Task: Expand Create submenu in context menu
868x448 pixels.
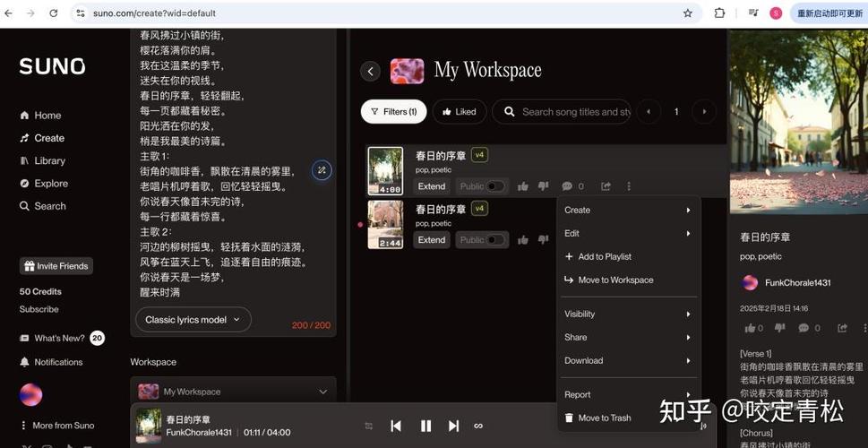Action: 628,211
